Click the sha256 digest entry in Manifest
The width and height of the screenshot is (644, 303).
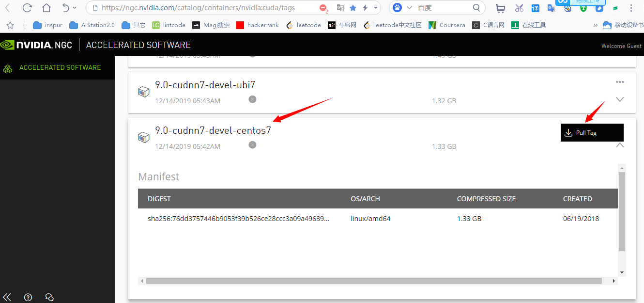(x=238, y=219)
